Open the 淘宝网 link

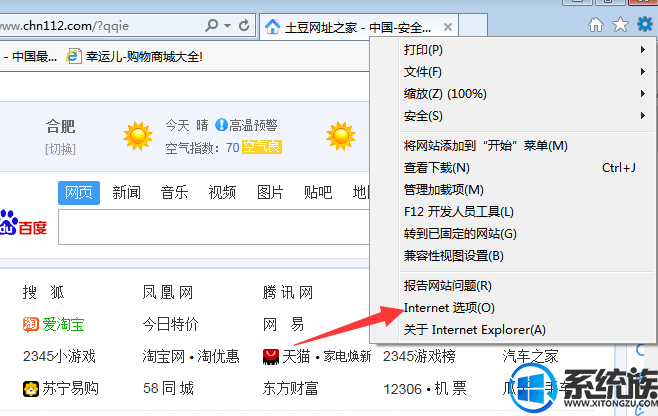tap(164, 356)
